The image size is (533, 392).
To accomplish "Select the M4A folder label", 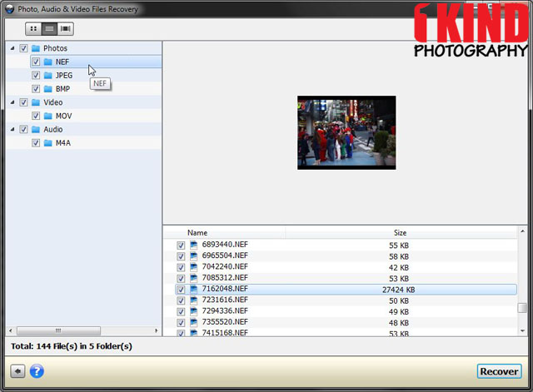I will (63, 143).
